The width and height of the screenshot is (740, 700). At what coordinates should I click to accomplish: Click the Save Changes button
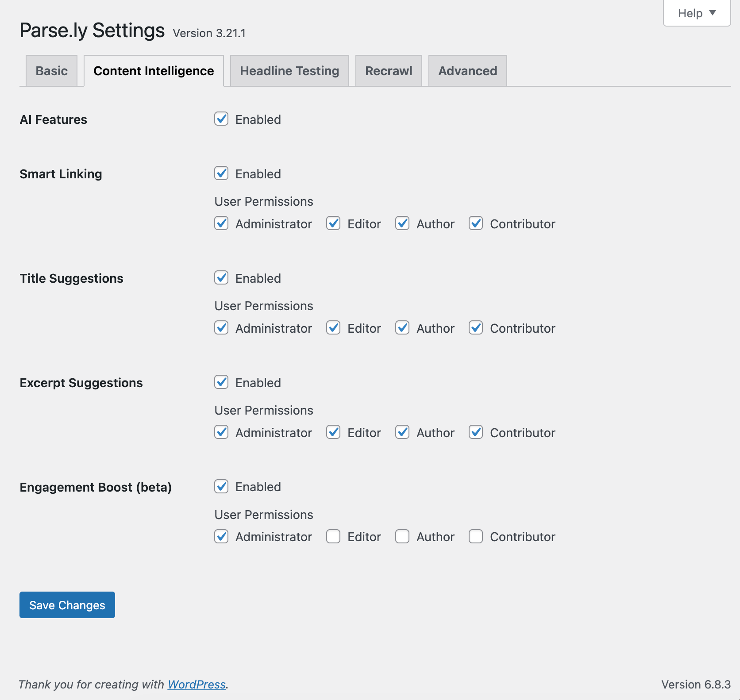[67, 605]
